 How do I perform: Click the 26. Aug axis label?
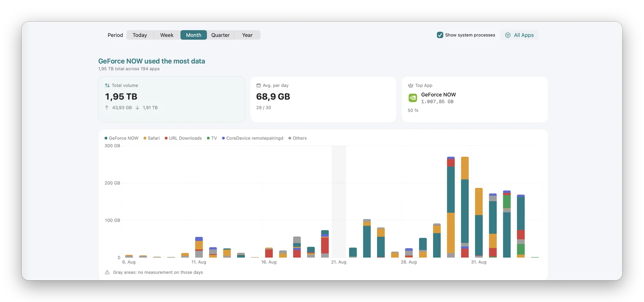tap(409, 262)
